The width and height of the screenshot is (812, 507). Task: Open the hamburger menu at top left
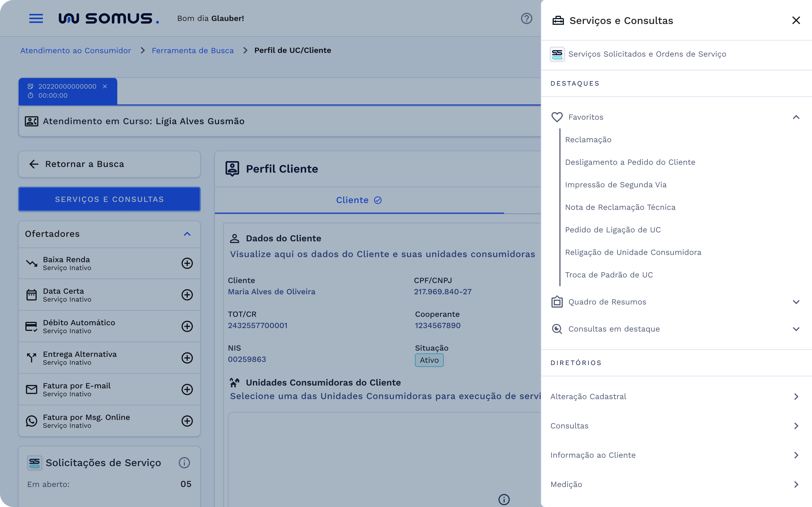(x=36, y=18)
